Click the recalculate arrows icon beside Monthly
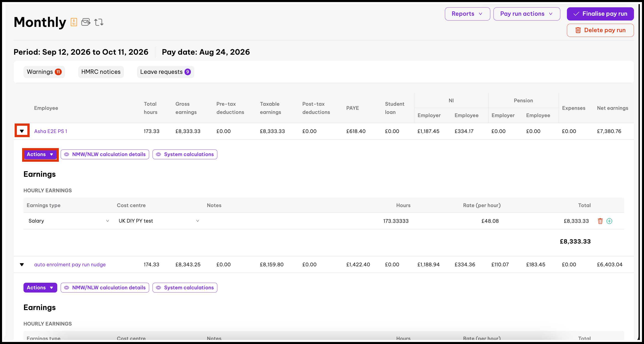 click(x=99, y=22)
